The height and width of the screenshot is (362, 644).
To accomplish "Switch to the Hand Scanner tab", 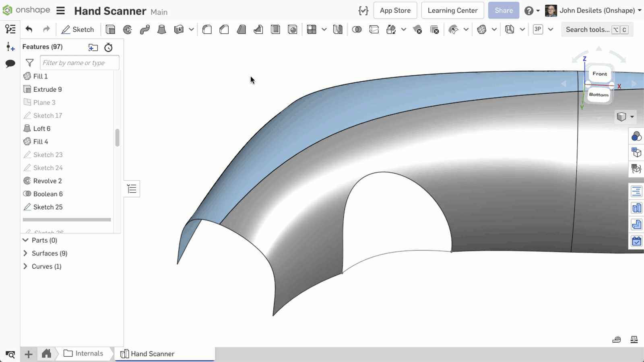I will [152, 354].
